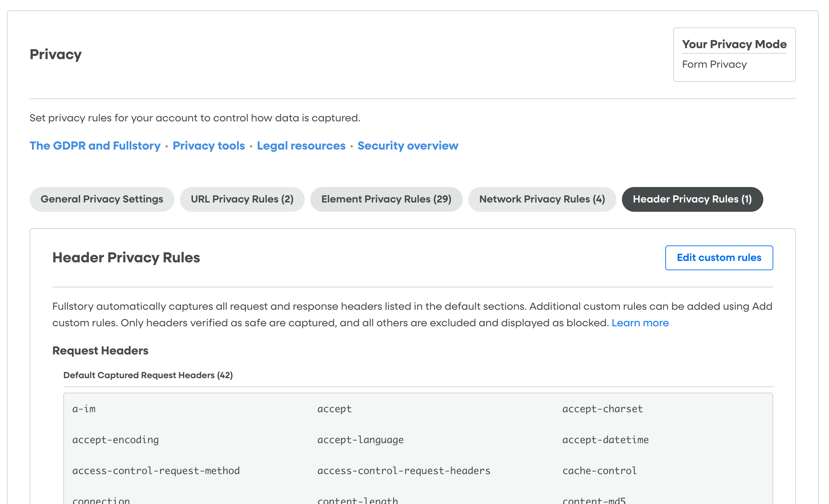Click Learn more about header rules

click(x=640, y=322)
